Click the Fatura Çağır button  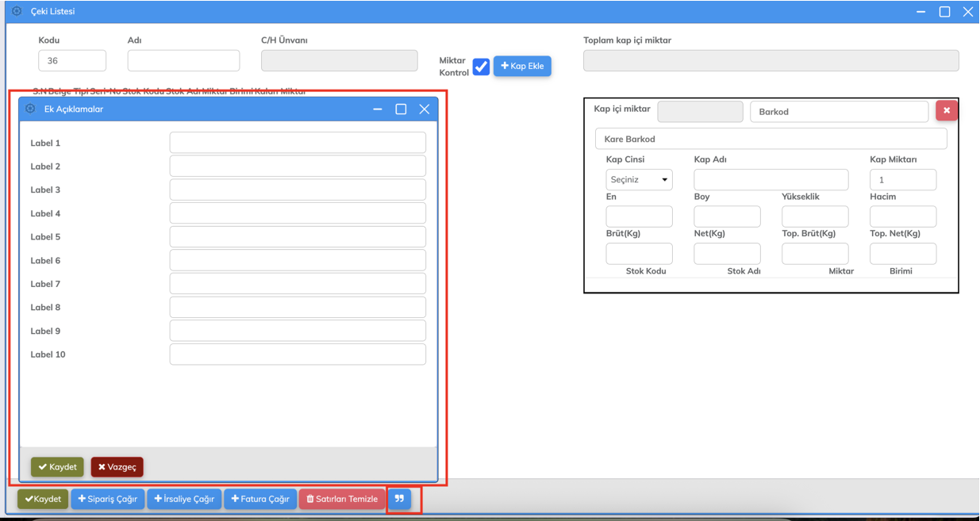[260, 499]
